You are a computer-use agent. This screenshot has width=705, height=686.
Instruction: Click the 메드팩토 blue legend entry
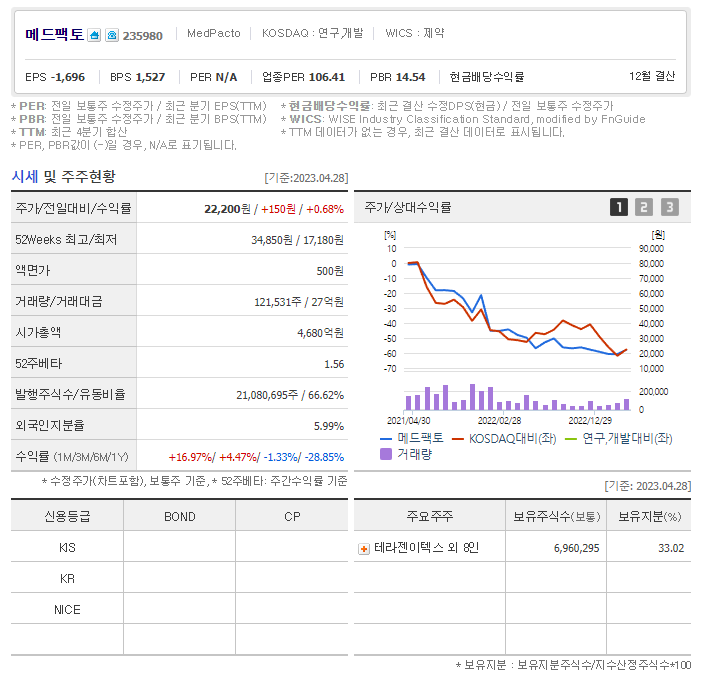coord(412,438)
